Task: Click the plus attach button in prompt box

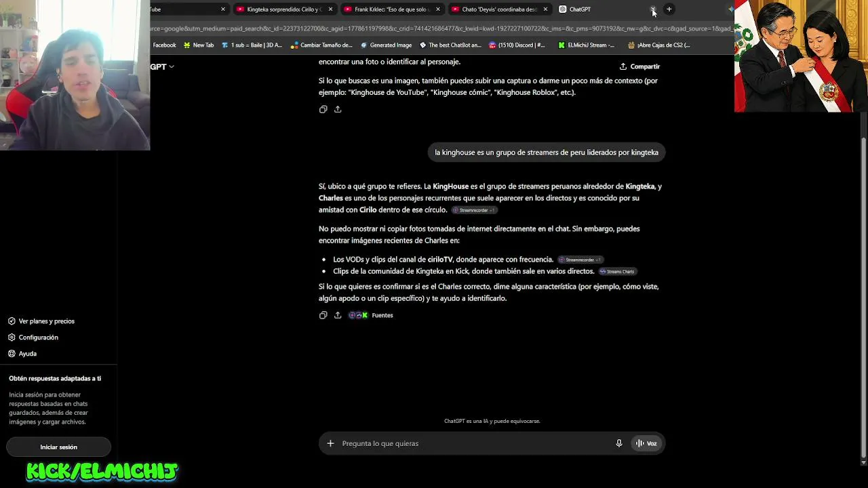Action: 330,443
